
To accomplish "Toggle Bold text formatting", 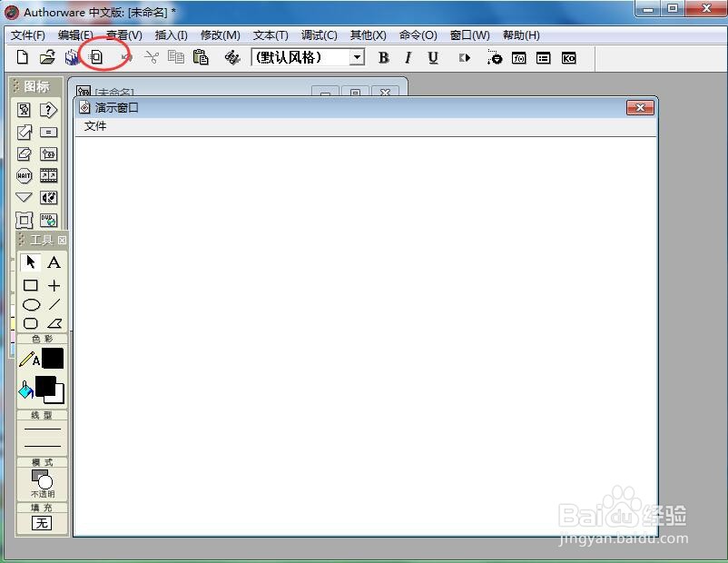I will tap(383, 57).
